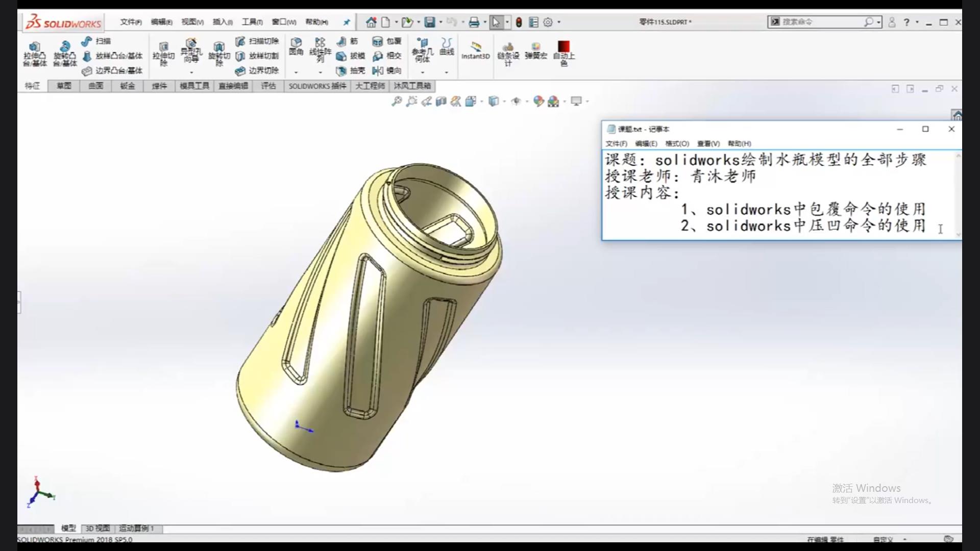
Task: Toggle Instant3D mode
Action: tap(475, 51)
